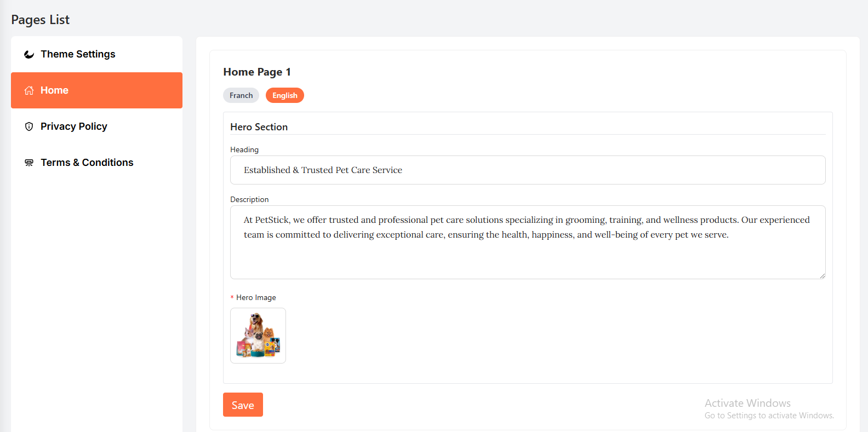Switch to the Franch language tab
The width and height of the screenshot is (868, 432).
241,95
